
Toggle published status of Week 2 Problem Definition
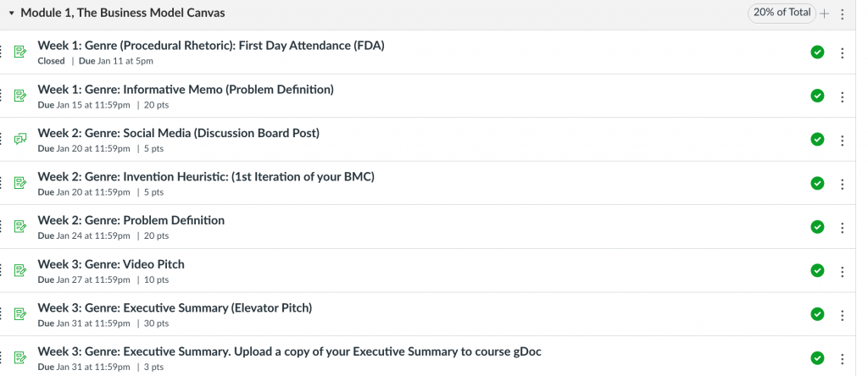[817, 227]
